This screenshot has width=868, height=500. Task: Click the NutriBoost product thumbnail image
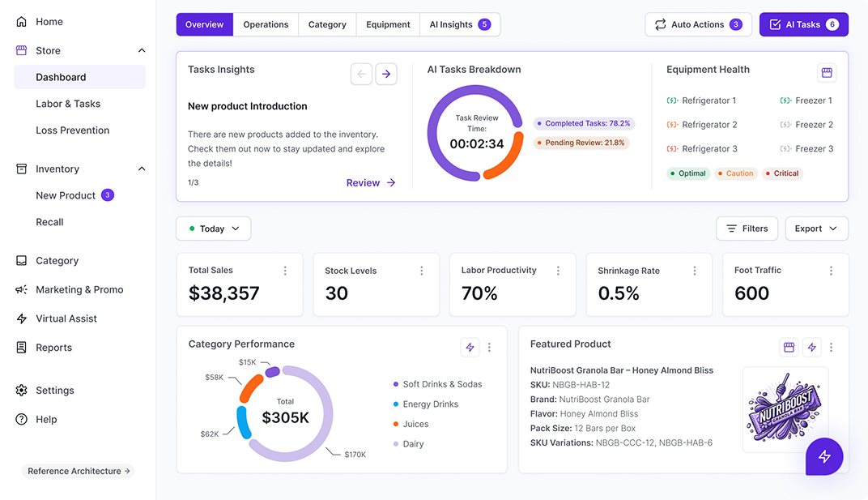point(785,409)
